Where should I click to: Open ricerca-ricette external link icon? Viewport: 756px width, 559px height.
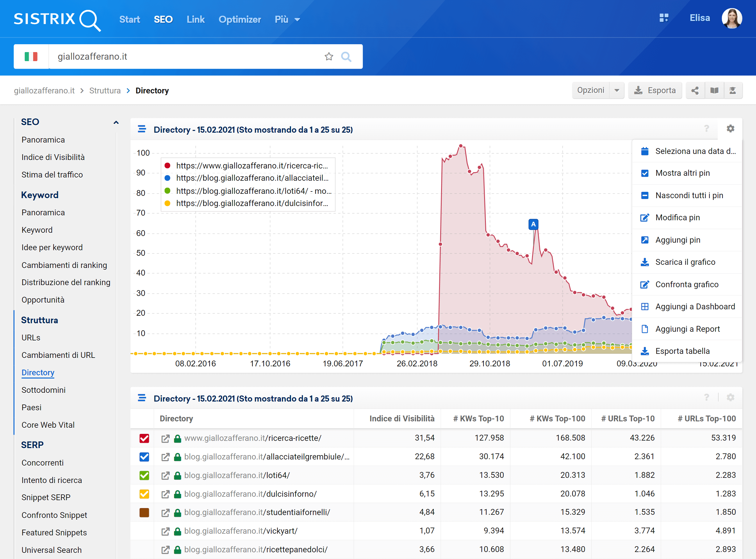(x=165, y=439)
